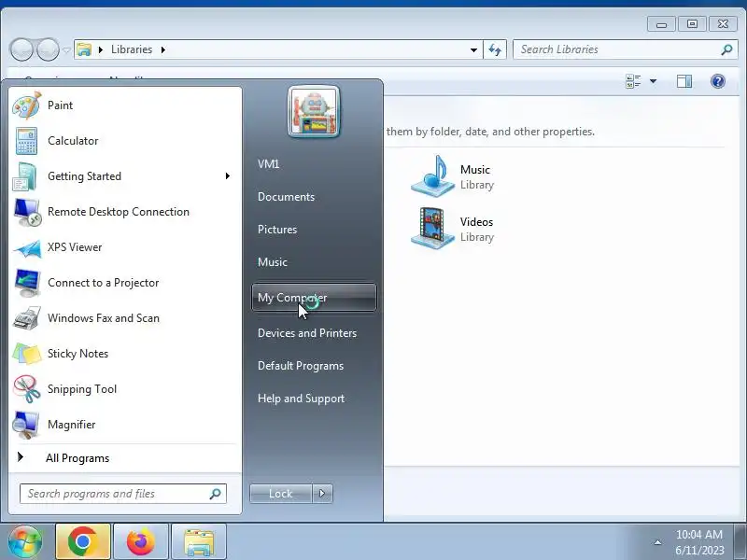The width and height of the screenshot is (747, 560).
Task: Open Firefox from the taskbar
Action: [x=141, y=541]
